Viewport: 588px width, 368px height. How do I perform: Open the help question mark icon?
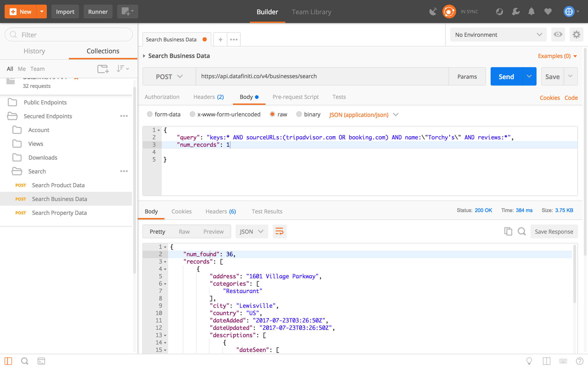click(580, 361)
